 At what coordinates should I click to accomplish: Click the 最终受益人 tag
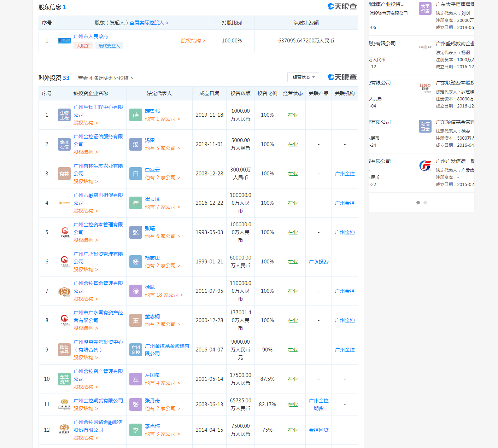(x=109, y=46)
